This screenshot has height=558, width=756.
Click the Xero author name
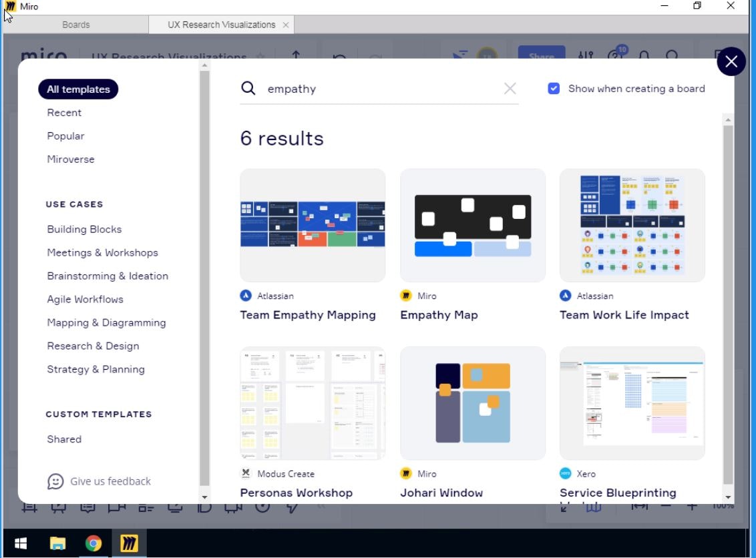coord(586,474)
